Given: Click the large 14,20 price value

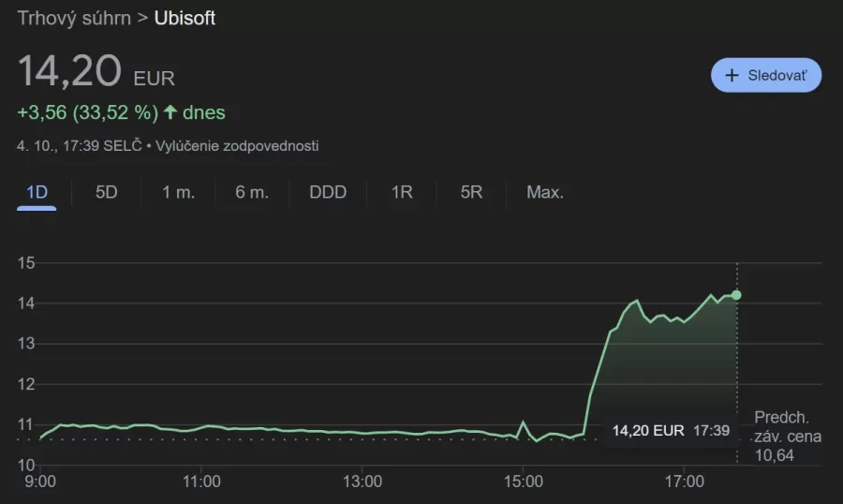Looking at the screenshot, I should coord(69,70).
